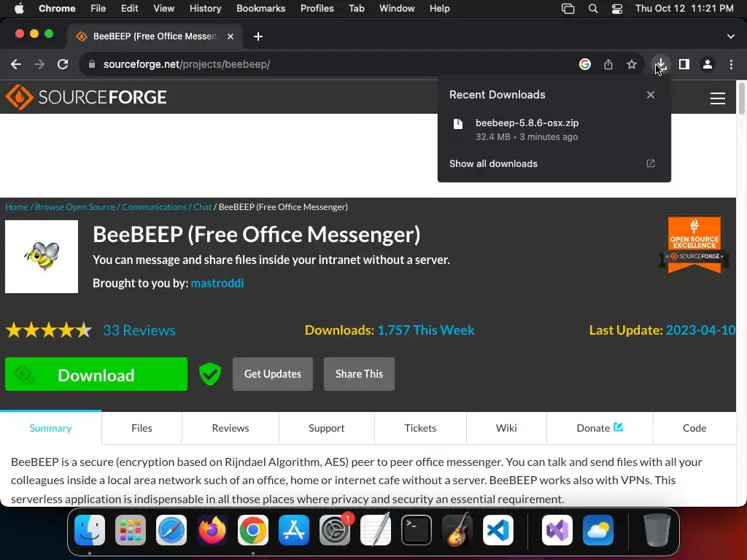Switch to the Tickets tab
Image resolution: width=747 pixels, height=560 pixels.
point(420,428)
